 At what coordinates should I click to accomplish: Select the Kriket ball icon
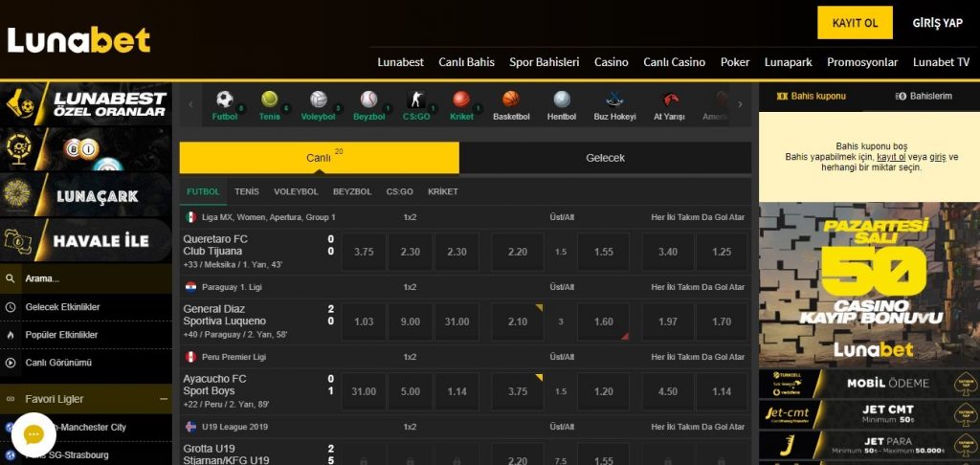coord(461,100)
